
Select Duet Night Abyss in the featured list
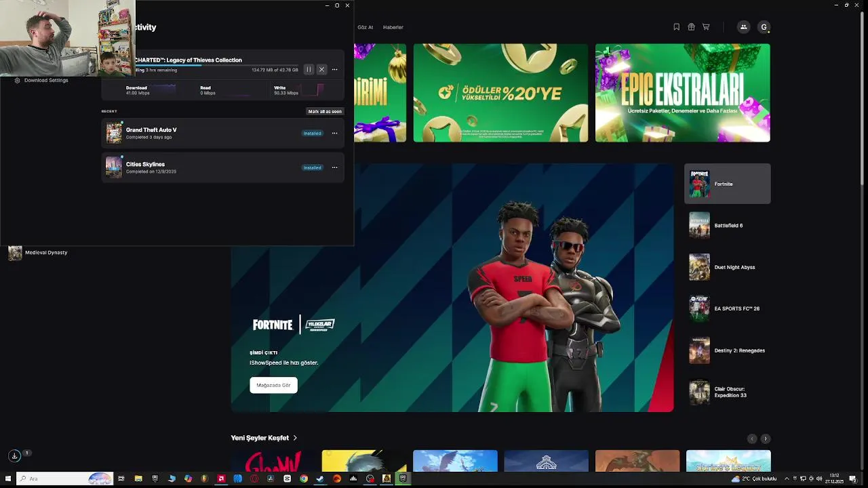click(727, 267)
